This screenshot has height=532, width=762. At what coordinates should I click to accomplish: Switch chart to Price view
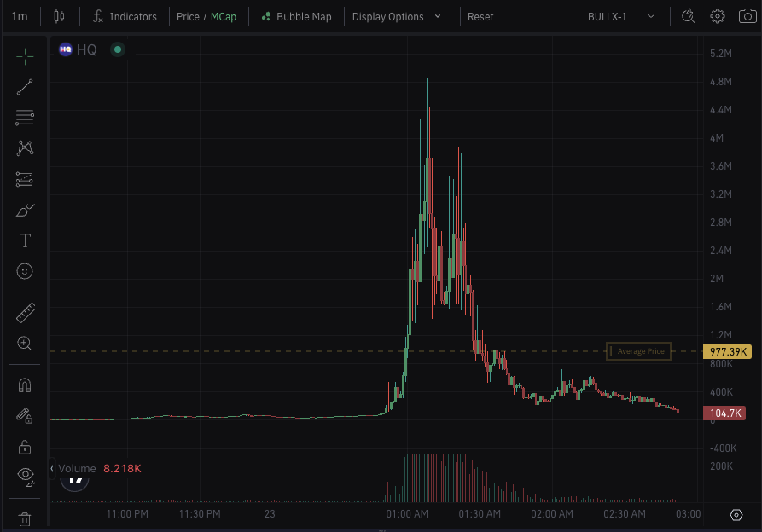point(188,16)
